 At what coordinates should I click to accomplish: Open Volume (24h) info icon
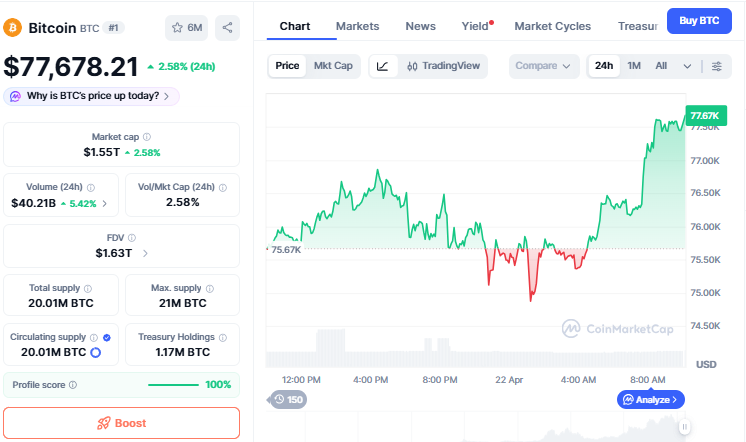[91, 187]
